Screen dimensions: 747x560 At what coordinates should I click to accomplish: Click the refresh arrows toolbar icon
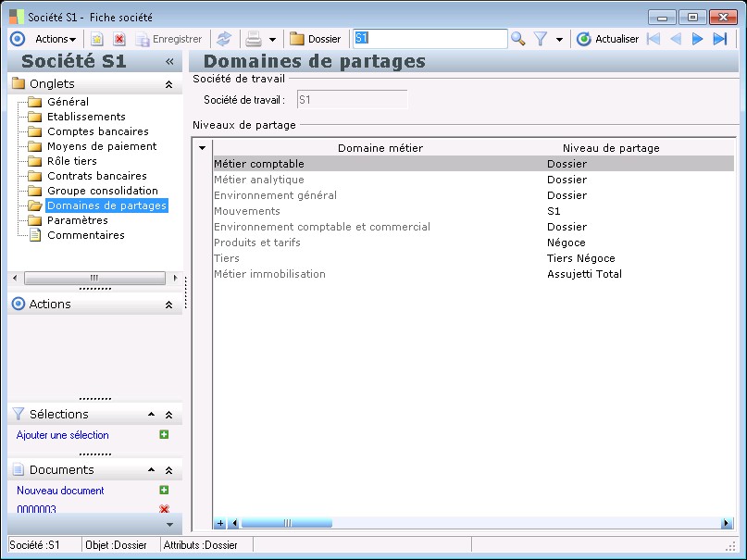pos(224,39)
